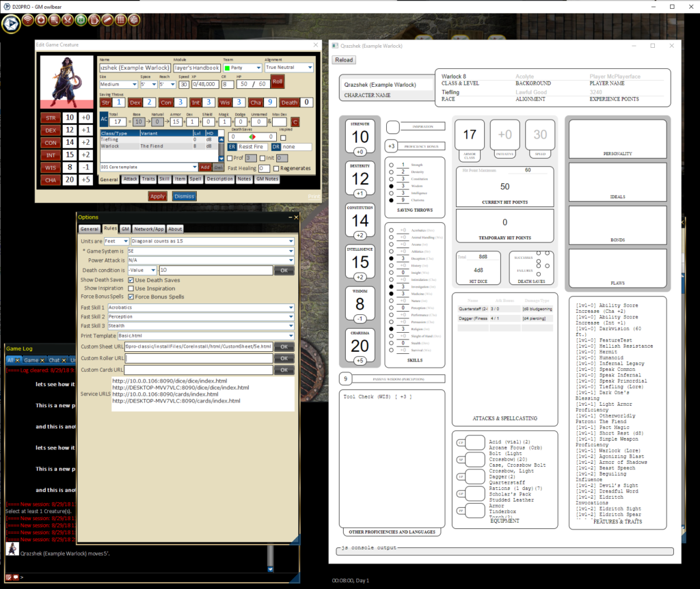700x589 pixels.
Task: Enable the Regenerates checkbox
Action: click(x=276, y=168)
